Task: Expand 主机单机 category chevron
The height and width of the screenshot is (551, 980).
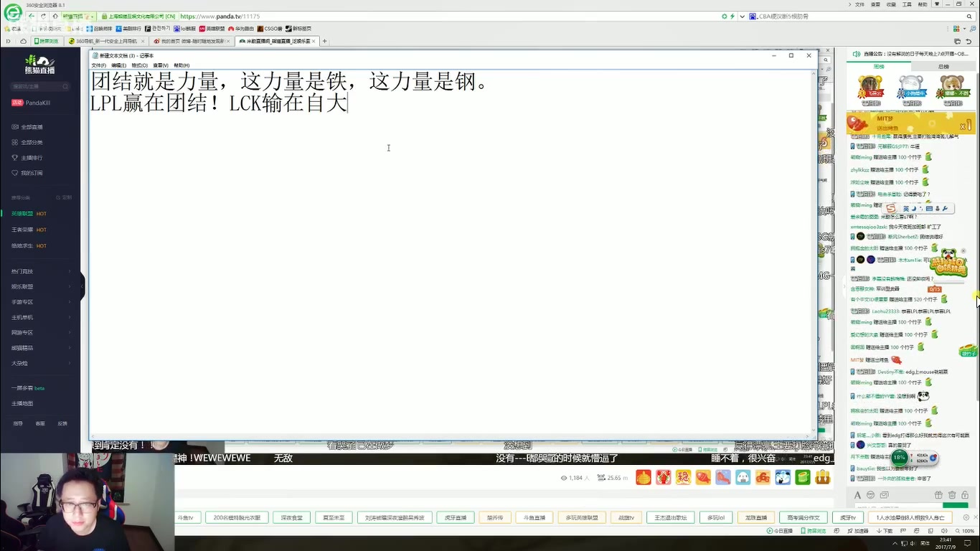Action: (x=70, y=317)
